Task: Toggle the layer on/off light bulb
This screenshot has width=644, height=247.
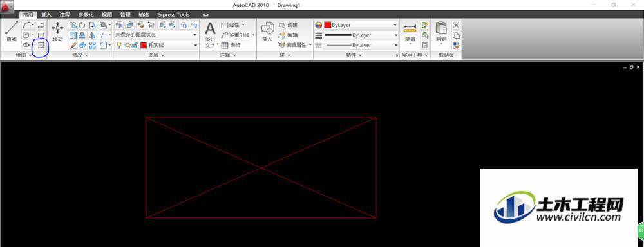Action: click(119, 45)
